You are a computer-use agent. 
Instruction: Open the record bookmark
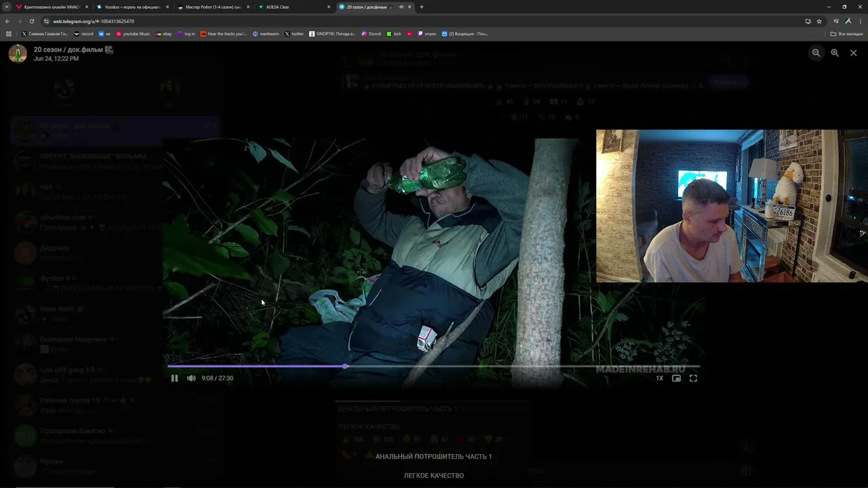point(83,34)
